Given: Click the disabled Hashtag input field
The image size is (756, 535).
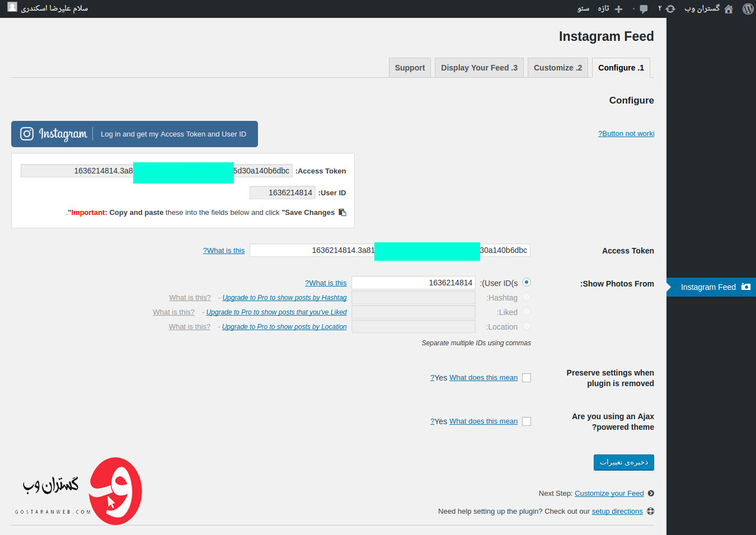Looking at the screenshot, I should coord(414,297).
